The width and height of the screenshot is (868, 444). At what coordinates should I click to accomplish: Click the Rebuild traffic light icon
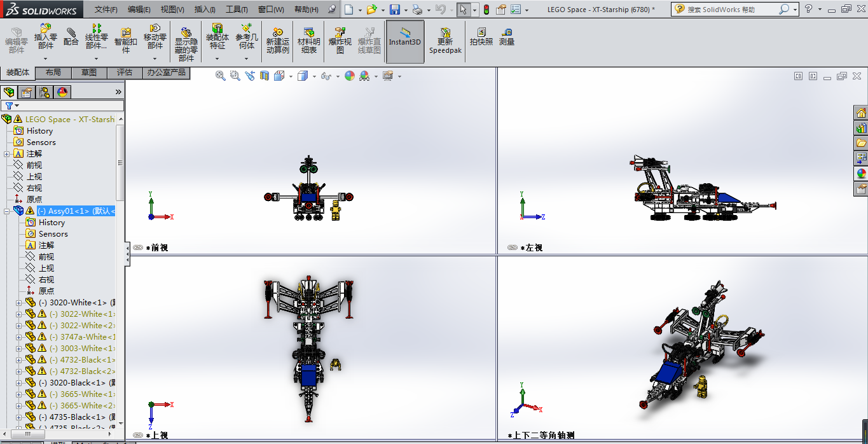(486, 10)
